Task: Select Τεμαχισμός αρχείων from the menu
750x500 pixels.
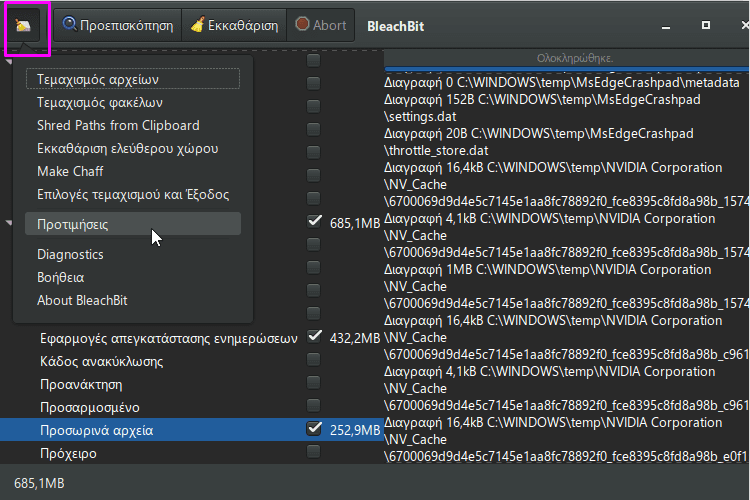Action: click(132, 79)
